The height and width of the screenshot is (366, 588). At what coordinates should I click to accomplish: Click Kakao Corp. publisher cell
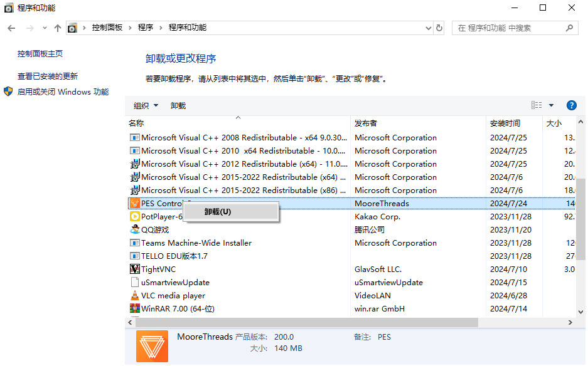click(377, 216)
